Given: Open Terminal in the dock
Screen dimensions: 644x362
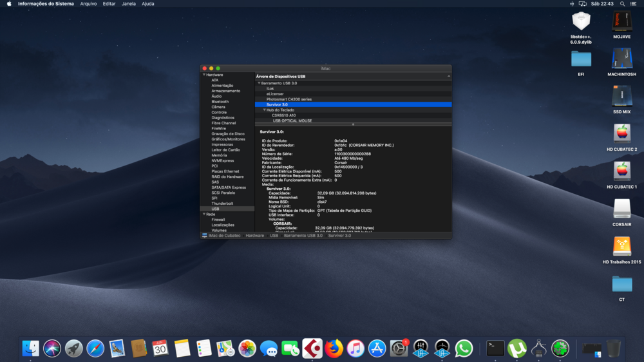Looking at the screenshot, I should [495, 348].
